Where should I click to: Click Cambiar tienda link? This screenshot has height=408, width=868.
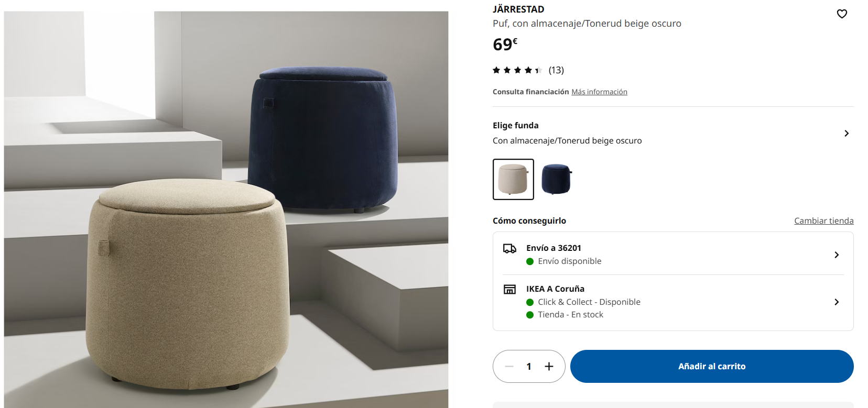click(x=823, y=221)
